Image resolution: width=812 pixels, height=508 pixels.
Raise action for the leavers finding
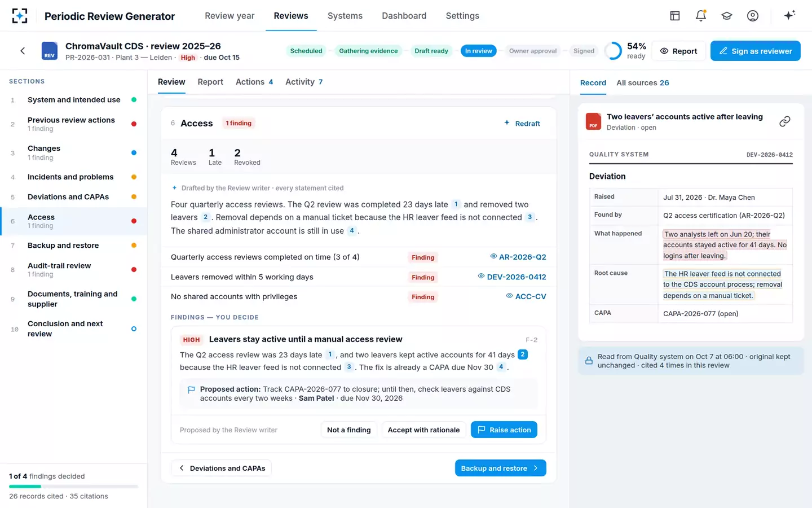[x=504, y=430]
